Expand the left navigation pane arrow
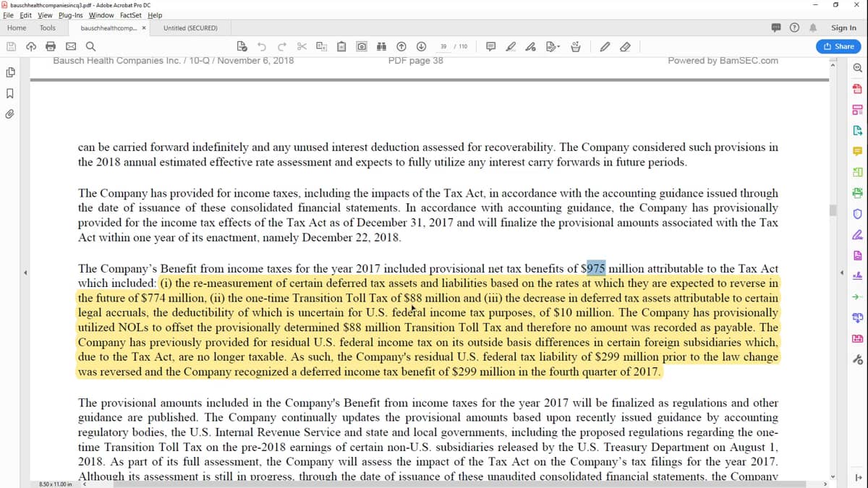Image resolution: width=868 pixels, height=488 pixels. [x=26, y=273]
